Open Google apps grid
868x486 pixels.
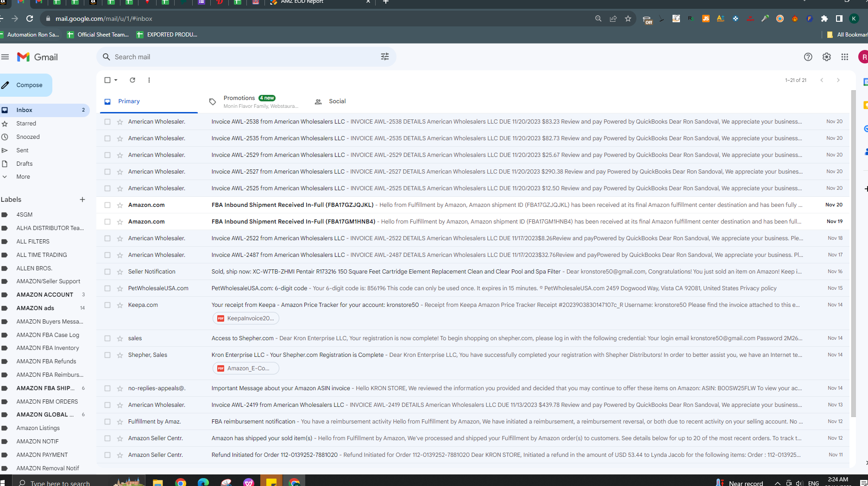point(845,57)
